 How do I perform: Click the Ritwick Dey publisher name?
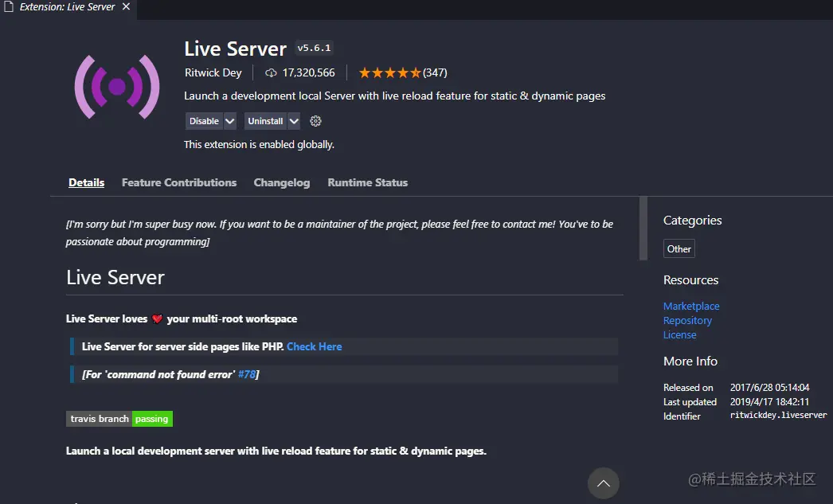[x=213, y=72]
